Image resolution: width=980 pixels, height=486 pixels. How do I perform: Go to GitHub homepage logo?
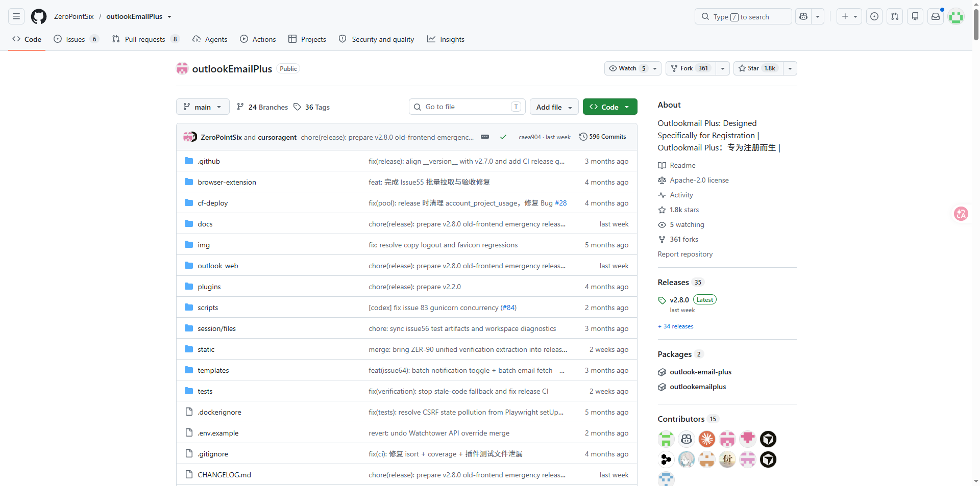click(39, 16)
